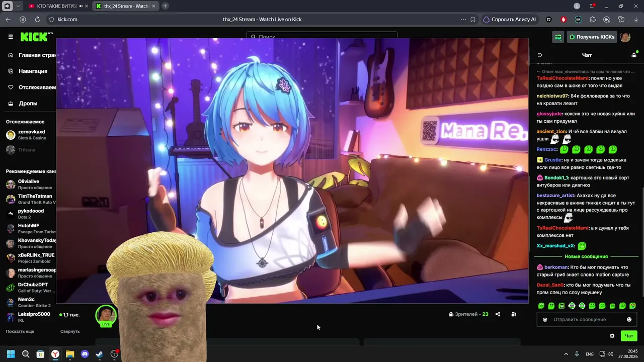
Task: Open the page options three-dots menu
Action: click(463, 20)
